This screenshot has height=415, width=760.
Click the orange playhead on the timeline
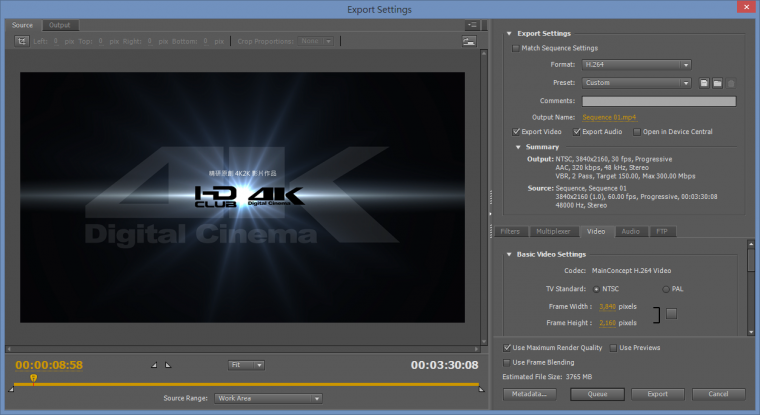33,379
